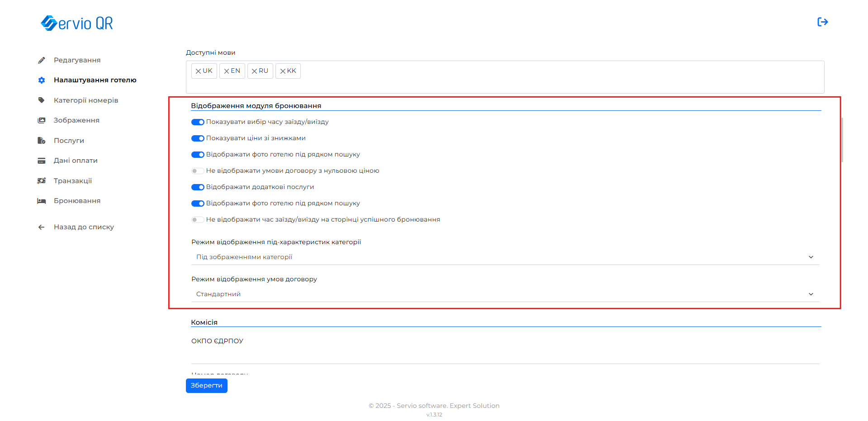Click the Servio QR logo
This screenshot has width=868, height=421.
tap(77, 23)
